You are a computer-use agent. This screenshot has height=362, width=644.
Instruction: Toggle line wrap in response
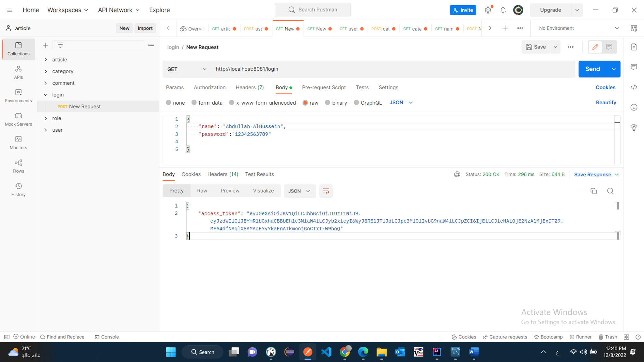(326, 191)
